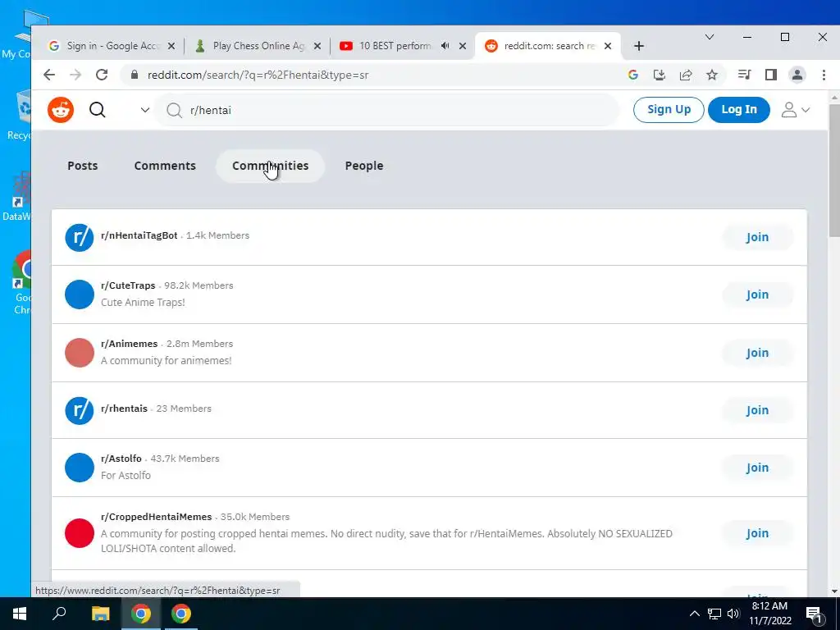Screen dimensions: 840x630
Task: Open the user account dropdown menu
Action: point(795,110)
